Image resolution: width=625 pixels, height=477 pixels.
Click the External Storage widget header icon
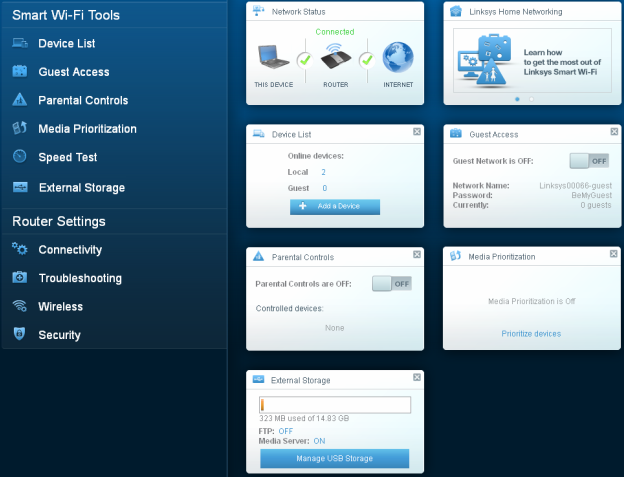point(258,379)
